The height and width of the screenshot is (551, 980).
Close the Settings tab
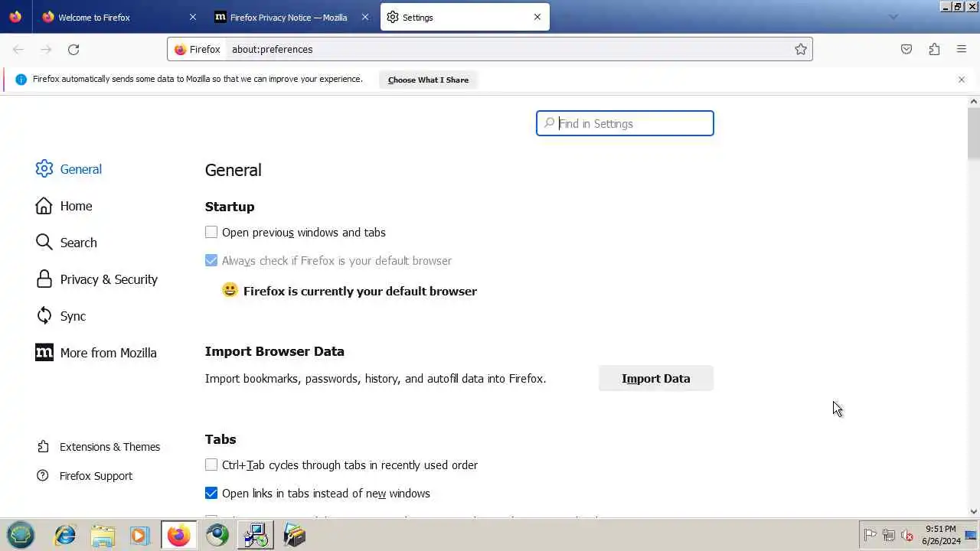[x=537, y=17]
